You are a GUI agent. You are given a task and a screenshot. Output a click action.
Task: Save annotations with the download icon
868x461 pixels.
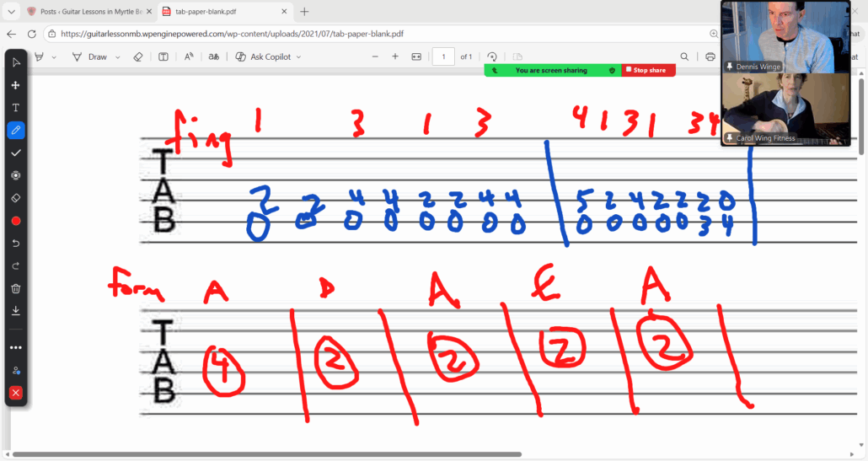point(15,311)
